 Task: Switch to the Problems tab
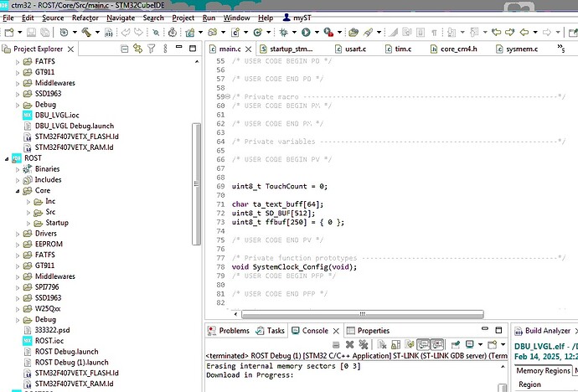click(x=229, y=331)
